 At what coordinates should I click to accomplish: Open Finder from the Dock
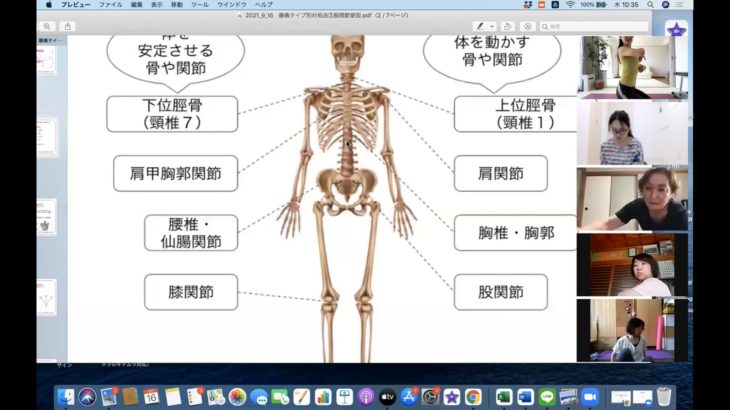click(x=66, y=397)
